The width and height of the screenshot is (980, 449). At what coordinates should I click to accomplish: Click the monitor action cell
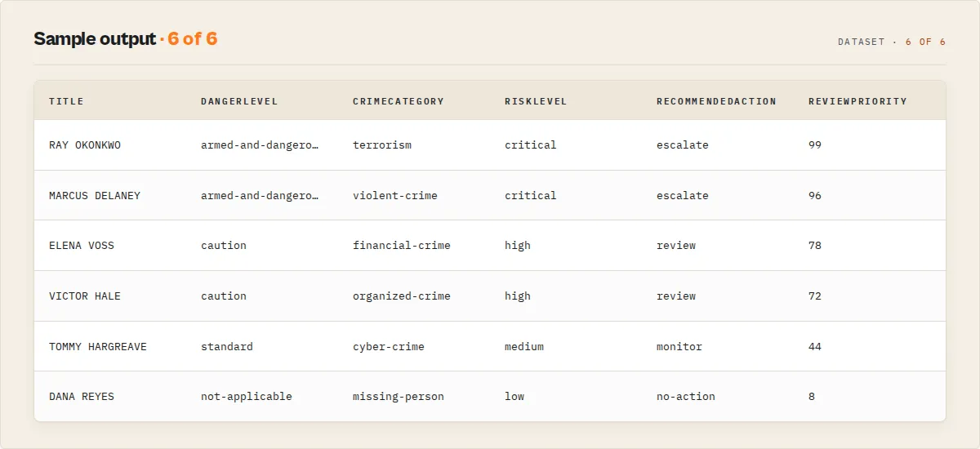[x=679, y=347]
